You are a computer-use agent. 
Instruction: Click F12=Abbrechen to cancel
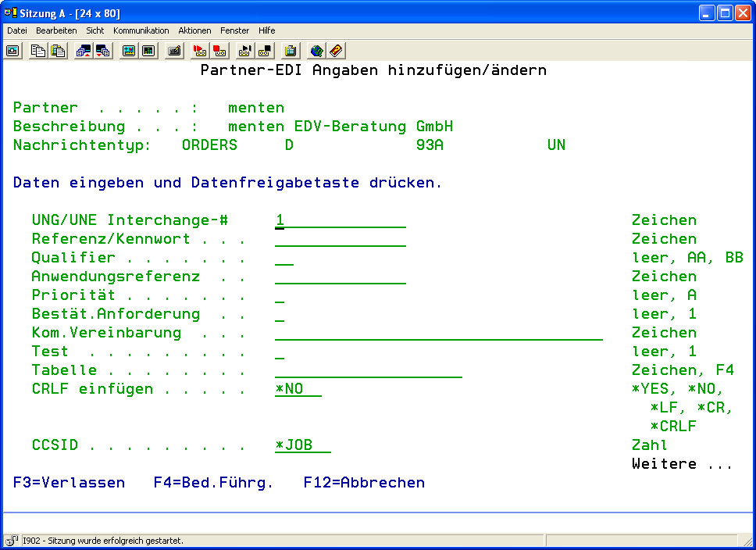[x=364, y=483]
